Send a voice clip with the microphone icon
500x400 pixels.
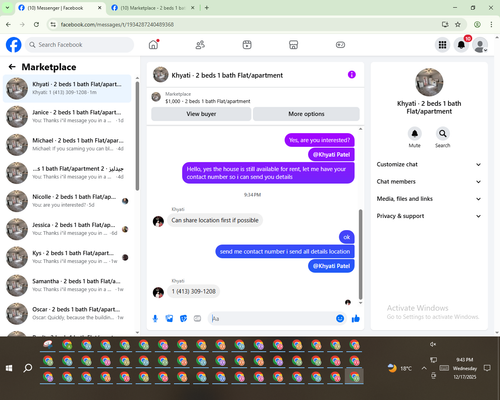(155, 319)
